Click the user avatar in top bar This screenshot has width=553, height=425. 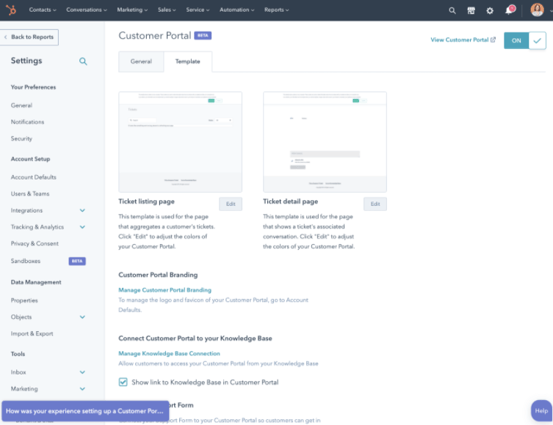click(537, 10)
